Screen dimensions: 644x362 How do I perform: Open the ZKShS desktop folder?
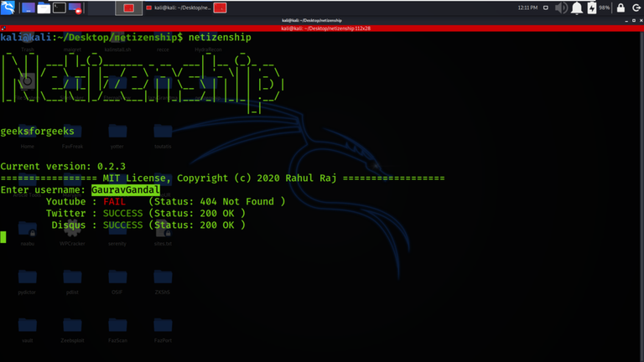coord(163,282)
